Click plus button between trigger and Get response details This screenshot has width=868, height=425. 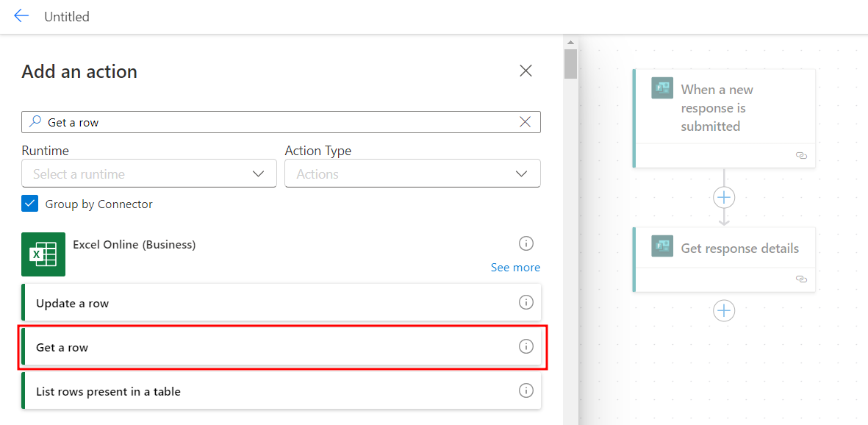point(724,197)
